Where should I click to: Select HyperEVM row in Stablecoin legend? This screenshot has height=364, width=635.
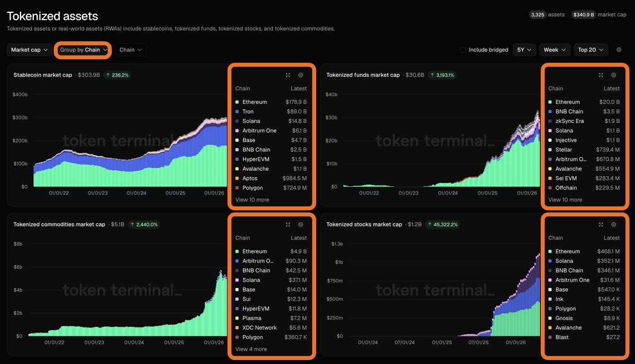pos(271,159)
